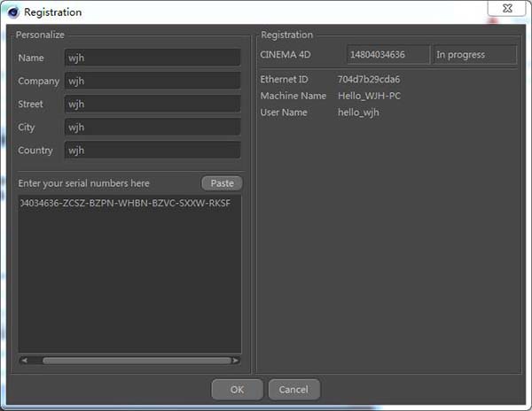Click the Name input field
Image resolution: width=532 pixels, height=411 pixels.
[153, 58]
